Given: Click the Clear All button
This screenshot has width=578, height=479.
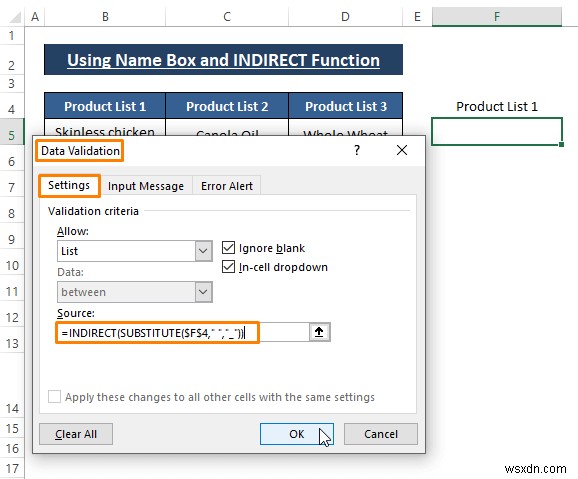Looking at the screenshot, I should pos(76,434).
